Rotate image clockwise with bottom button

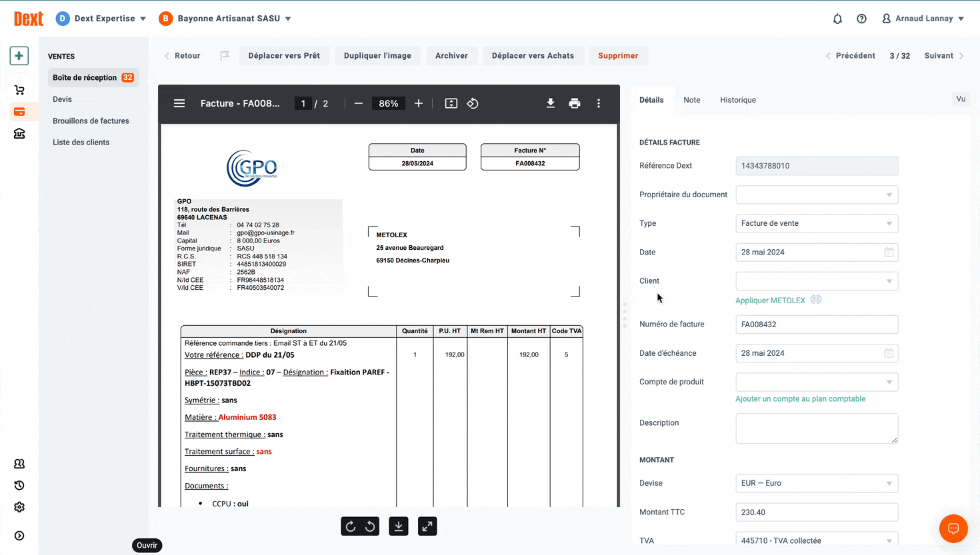(351, 526)
